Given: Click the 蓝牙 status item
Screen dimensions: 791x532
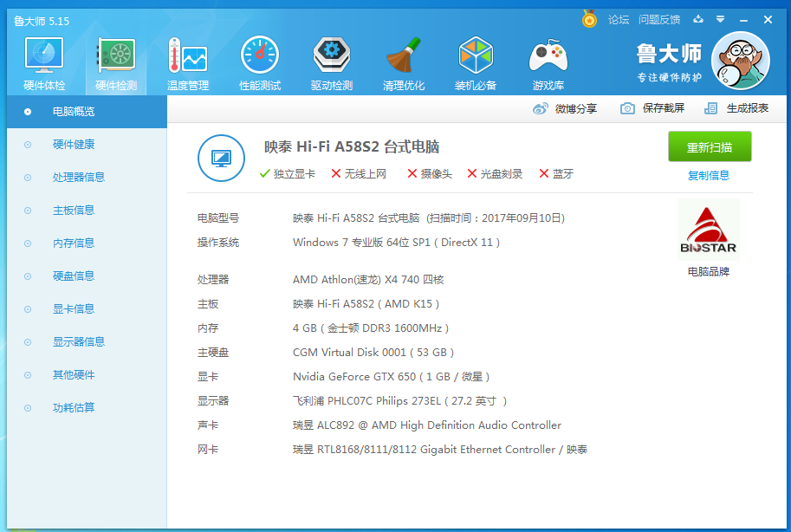Looking at the screenshot, I should [x=556, y=173].
